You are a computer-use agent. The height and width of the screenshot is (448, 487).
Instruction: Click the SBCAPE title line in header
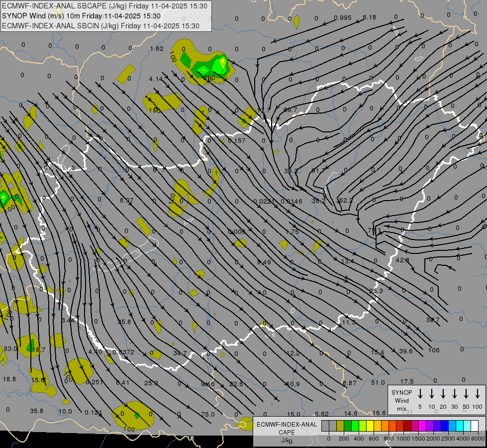click(x=104, y=6)
